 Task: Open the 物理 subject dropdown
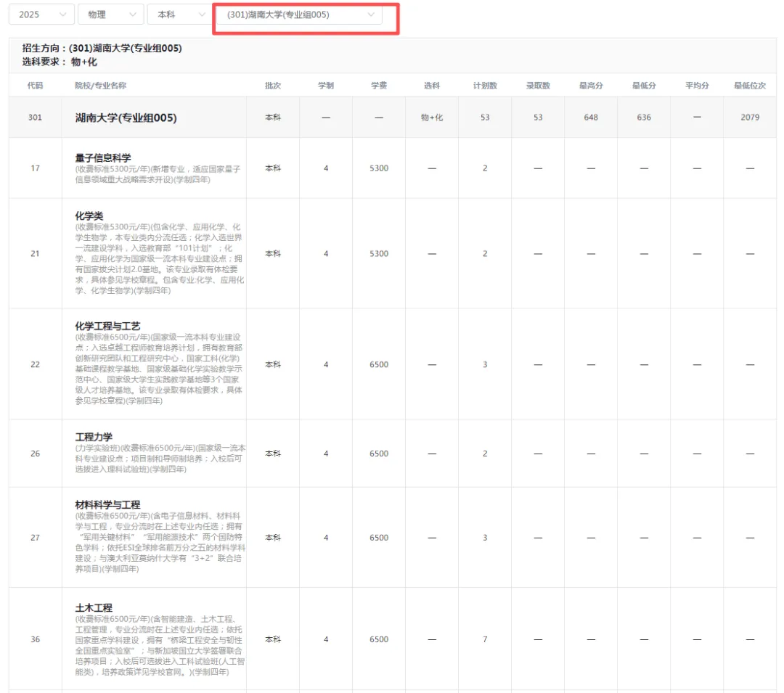coord(111,15)
